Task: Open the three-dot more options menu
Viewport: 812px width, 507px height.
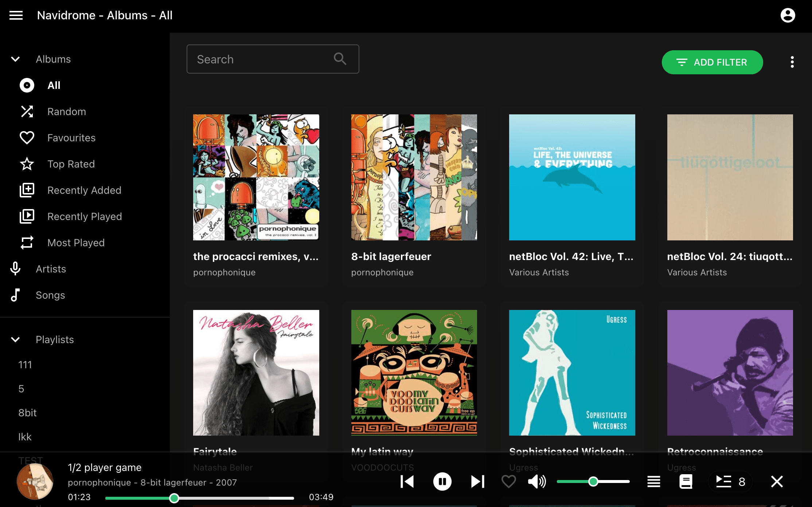Action: coord(792,62)
